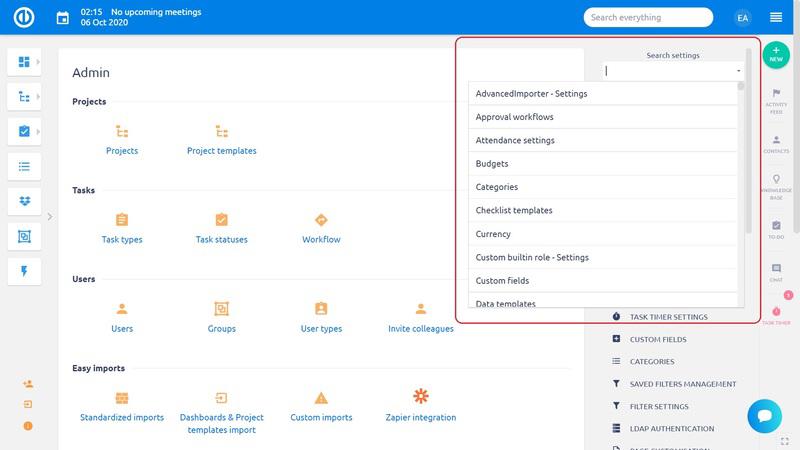This screenshot has width=800, height=450.
Task: Open Project templates icon
Action: pos(221,132)
